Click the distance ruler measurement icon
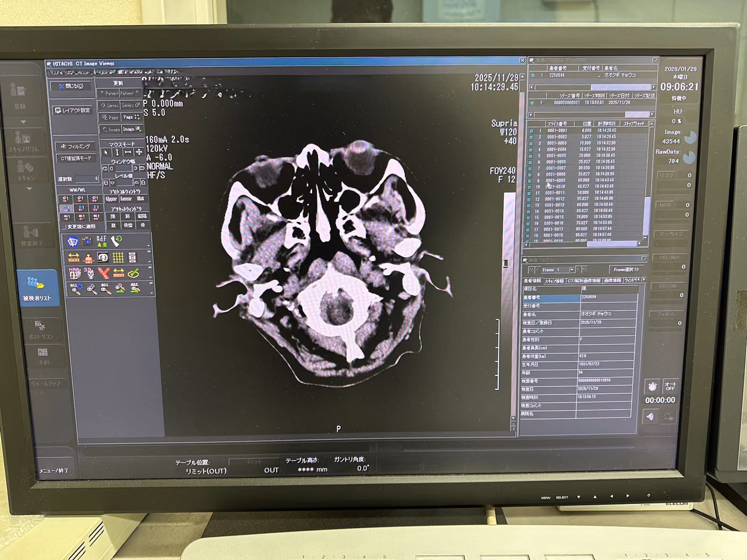This screenshot has width=747, height=560. click(x=74, y=258)
